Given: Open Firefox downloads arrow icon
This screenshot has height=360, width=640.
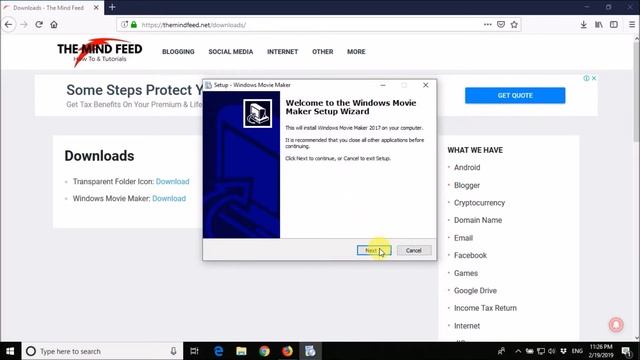Looking at the screenshot, I should click(x=584, y=24).
